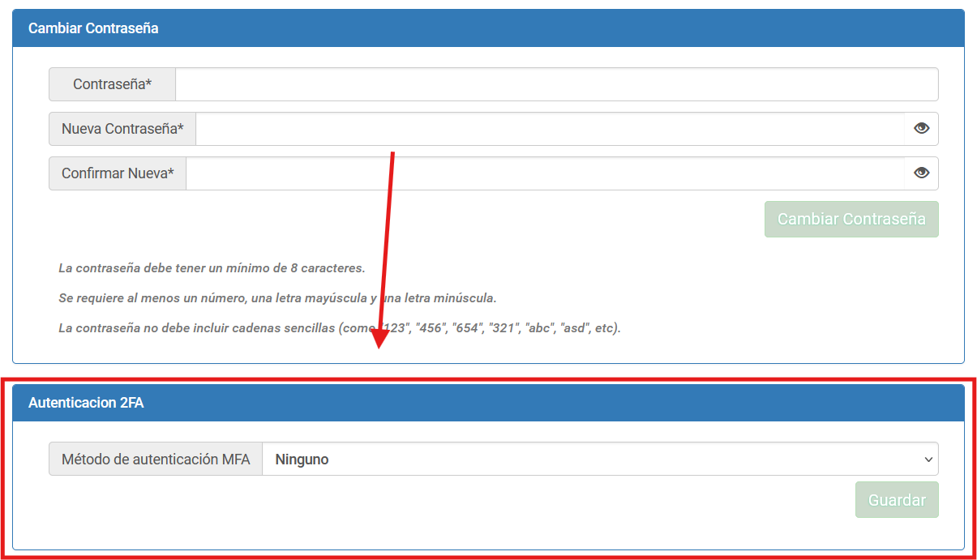Select the Confirmar Nueva text box
The image size is (977, 560).
544,173
